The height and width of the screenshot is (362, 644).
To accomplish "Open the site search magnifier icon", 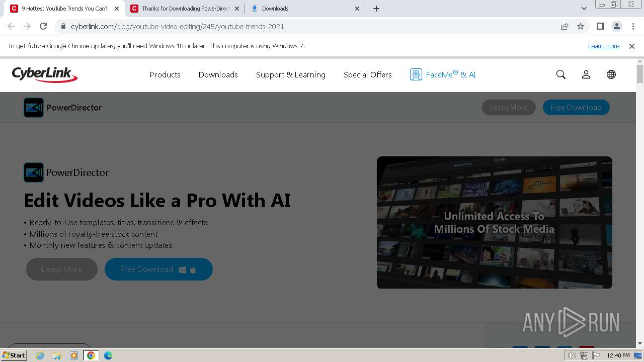I will 561,74.
